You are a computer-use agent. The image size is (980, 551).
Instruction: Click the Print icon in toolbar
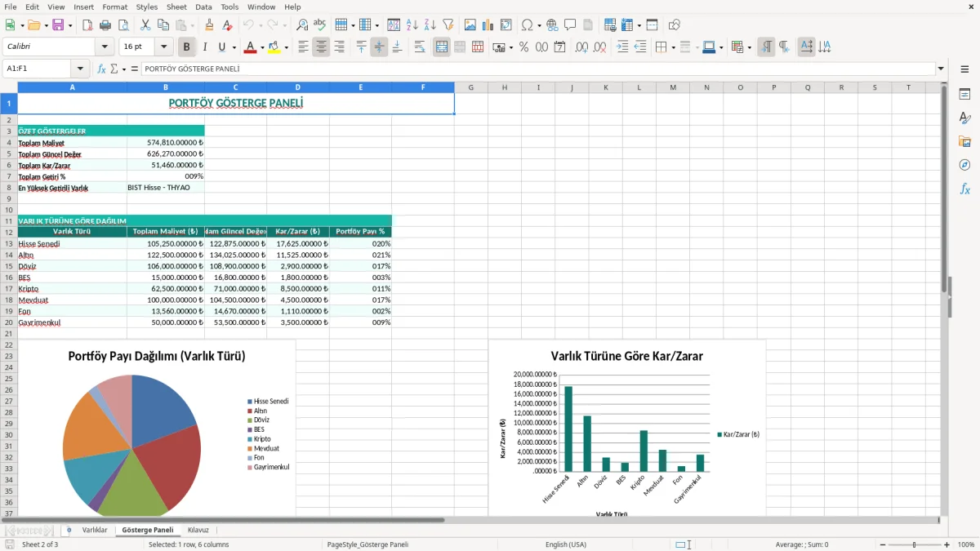[x=105, y=25]
